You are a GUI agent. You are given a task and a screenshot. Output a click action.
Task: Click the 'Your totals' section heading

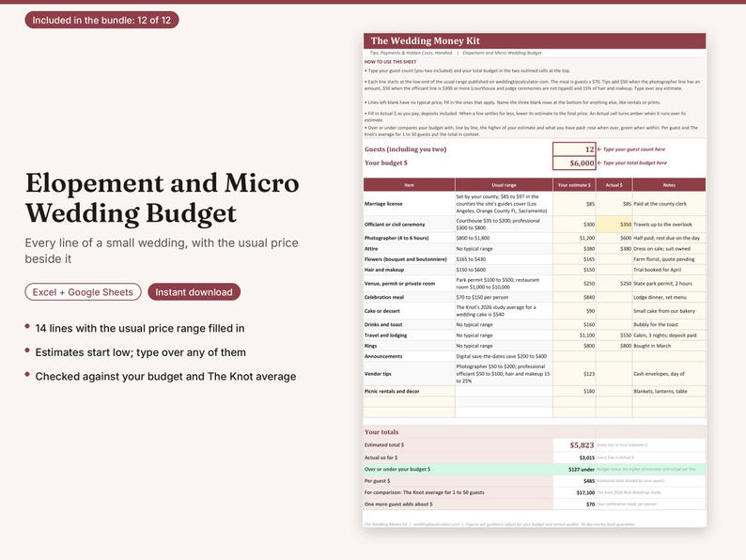coord(381,432)
